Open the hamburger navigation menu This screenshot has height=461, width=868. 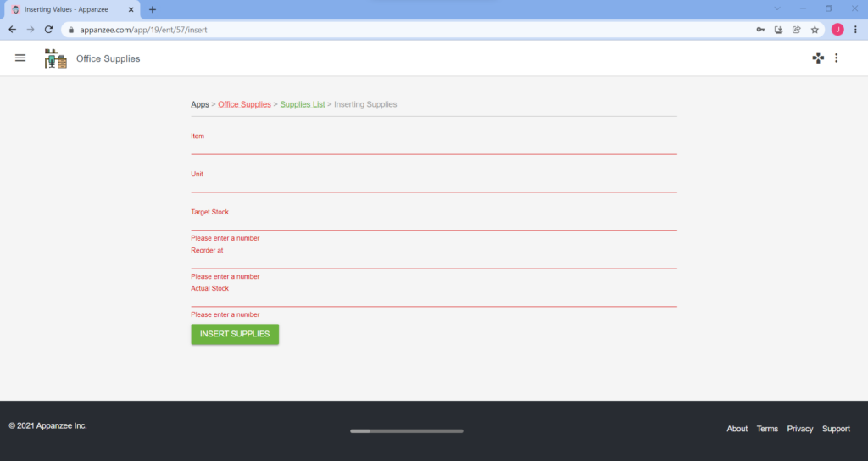point(20,58)
